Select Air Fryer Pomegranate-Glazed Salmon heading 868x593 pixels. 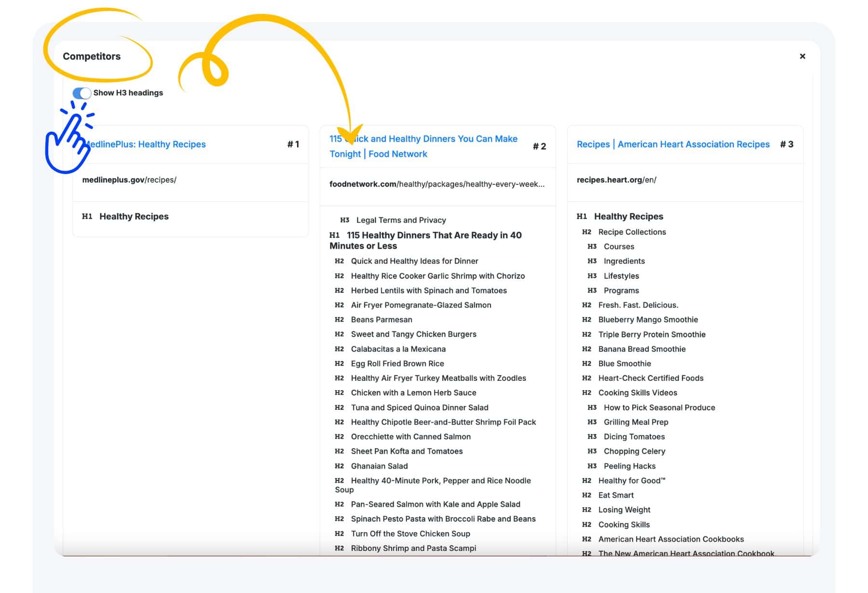pyautogui.click(x=421, y=305)
